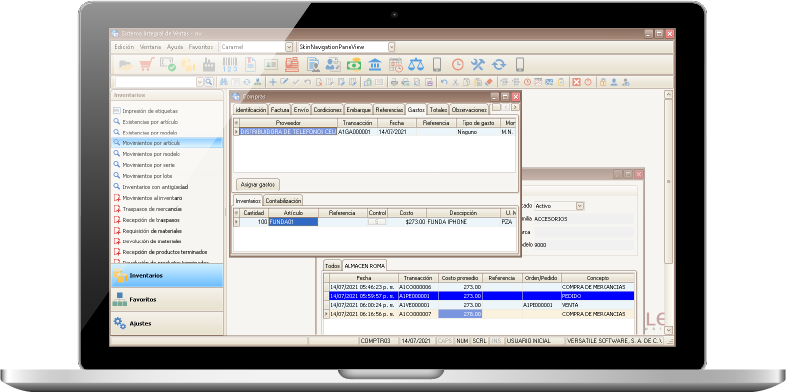Click the calendar with clock icon
Screen dimensions: 786x392
(x=396, y=65)
